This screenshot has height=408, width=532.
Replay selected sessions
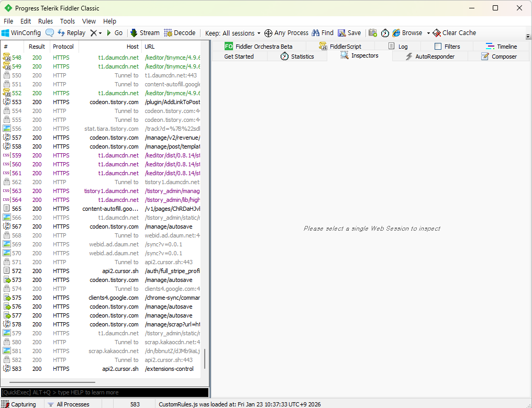click(72, 33)
